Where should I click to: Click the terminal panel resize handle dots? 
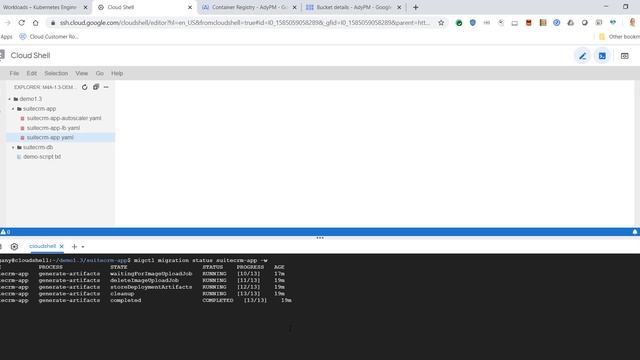(x=320, y=238)
